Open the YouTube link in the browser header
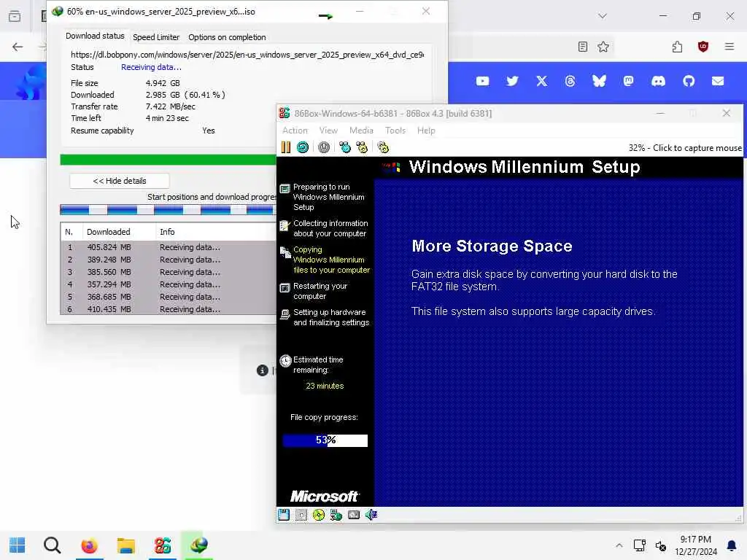The width and height of the screenshot is (747, 560). click(483, 81)
